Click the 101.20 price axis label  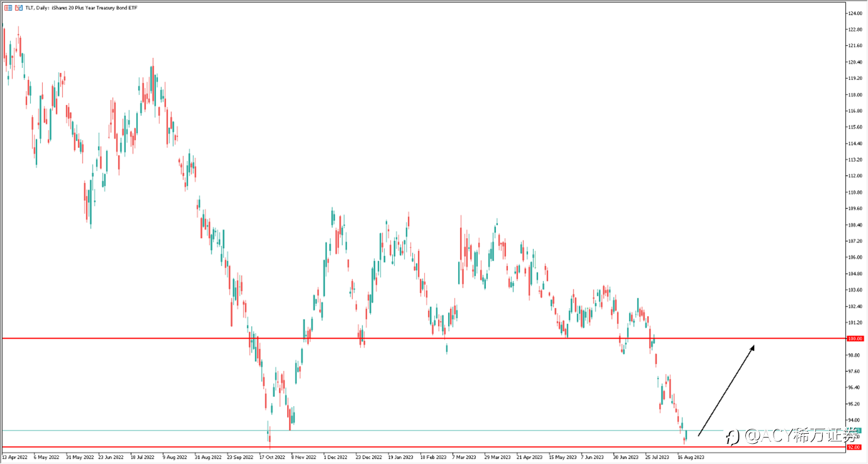(855, 323)
